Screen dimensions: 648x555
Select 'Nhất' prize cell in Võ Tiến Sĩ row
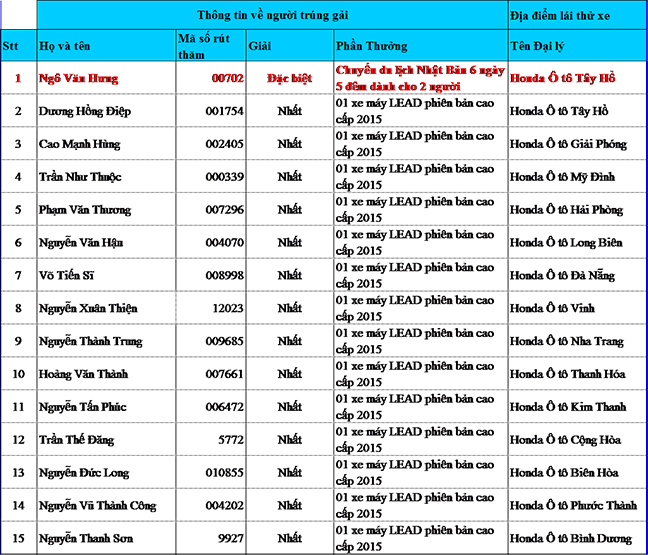pyautogui.click(x=290, y=275)
